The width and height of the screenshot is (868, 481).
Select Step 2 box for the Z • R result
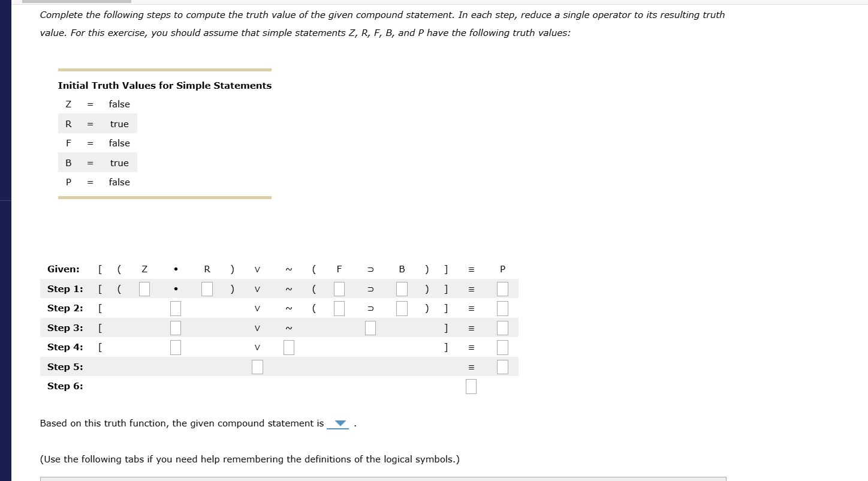click(x=175, y=308)
